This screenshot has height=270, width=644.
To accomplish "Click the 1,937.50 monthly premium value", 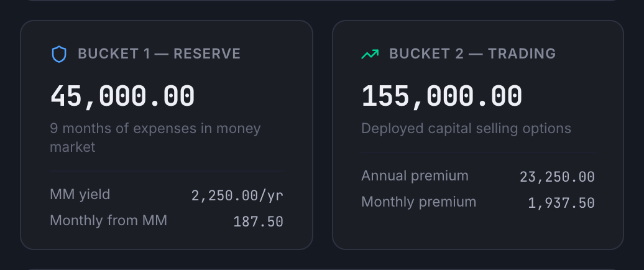I will pos(561,203).
